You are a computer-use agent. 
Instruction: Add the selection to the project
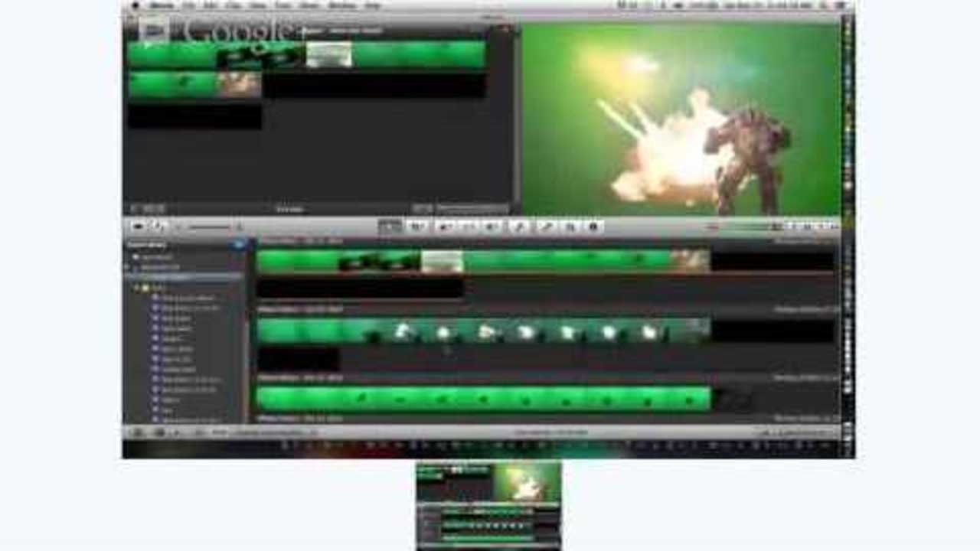click(x=417, y=227)
